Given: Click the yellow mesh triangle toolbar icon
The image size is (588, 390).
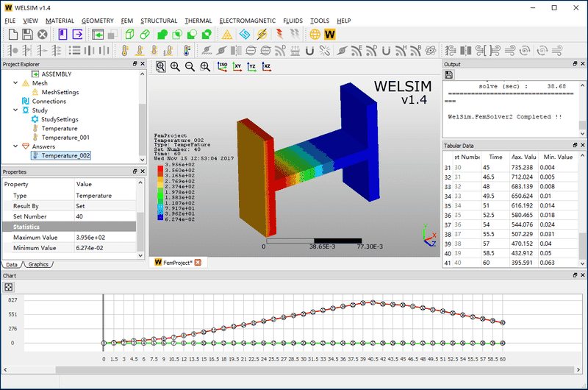Looking at the screenshot, I should (x=227, y=34).
